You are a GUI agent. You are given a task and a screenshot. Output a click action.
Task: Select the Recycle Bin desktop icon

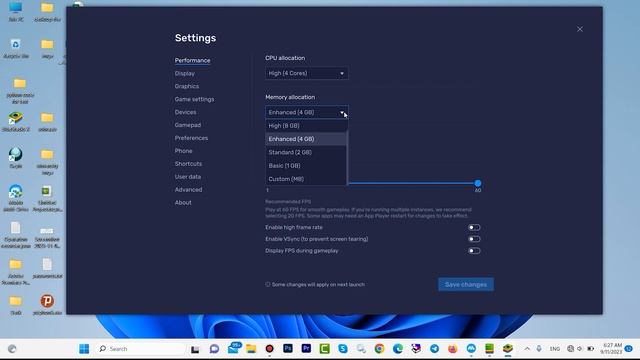point(16,49)
